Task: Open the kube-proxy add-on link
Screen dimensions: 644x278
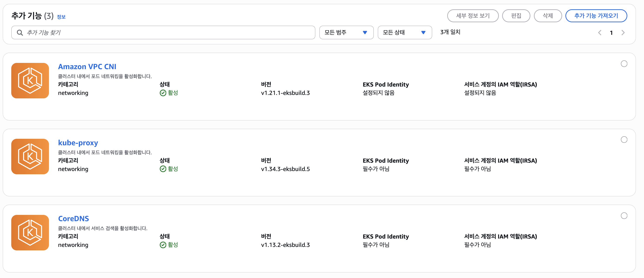Action: [78, 143]
